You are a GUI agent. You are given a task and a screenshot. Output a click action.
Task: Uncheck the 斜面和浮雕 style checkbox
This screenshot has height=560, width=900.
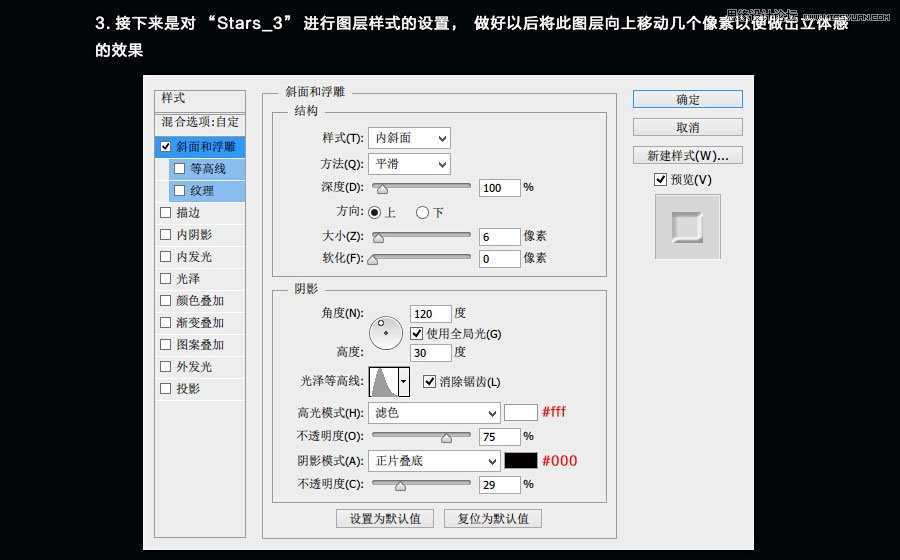[x=166, y=146]
